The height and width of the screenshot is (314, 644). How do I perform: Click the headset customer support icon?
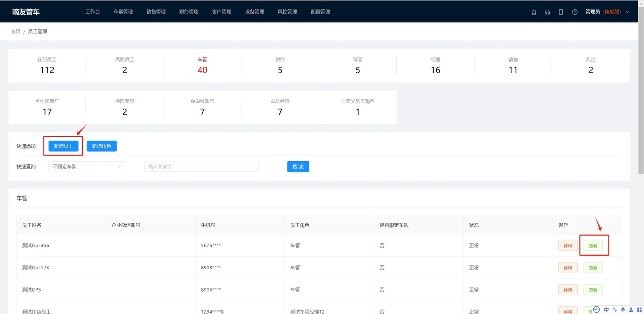pos(547,12)
